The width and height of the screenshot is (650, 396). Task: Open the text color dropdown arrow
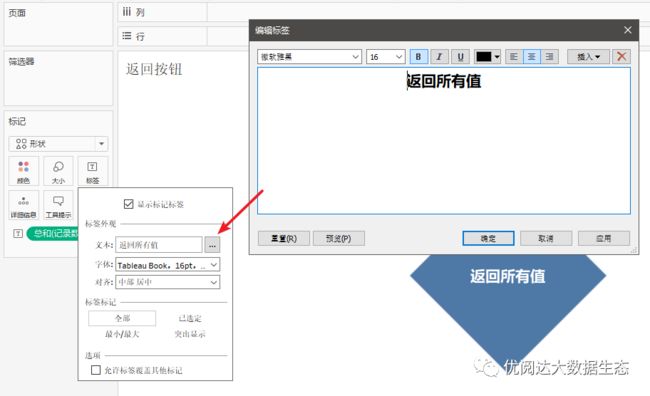[497, 56]
